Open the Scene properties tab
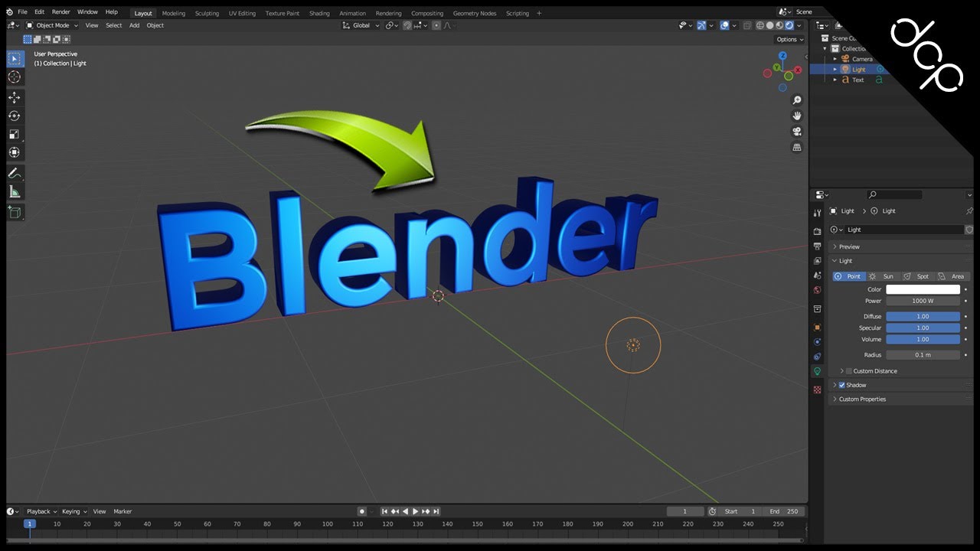 point(817,275)
